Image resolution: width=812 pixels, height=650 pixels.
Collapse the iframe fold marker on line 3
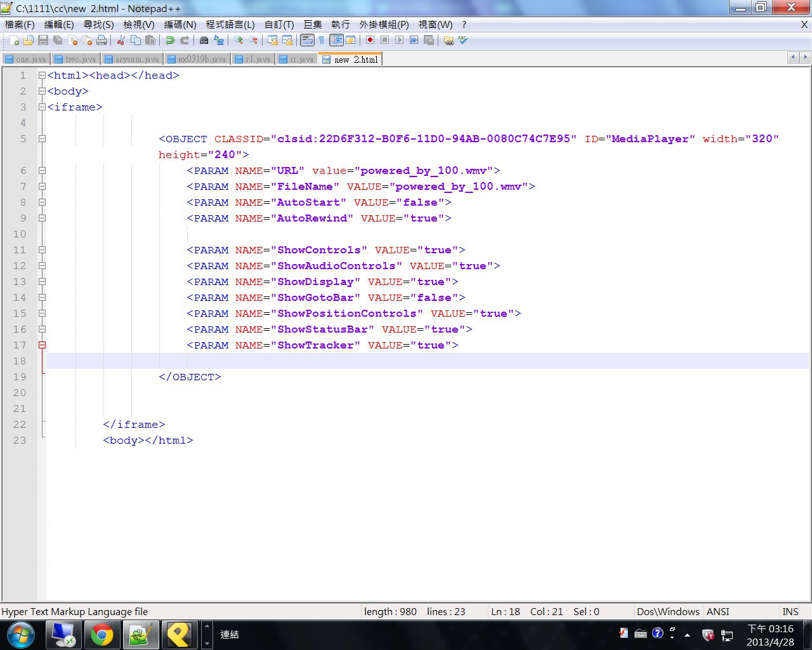(42, 107)
